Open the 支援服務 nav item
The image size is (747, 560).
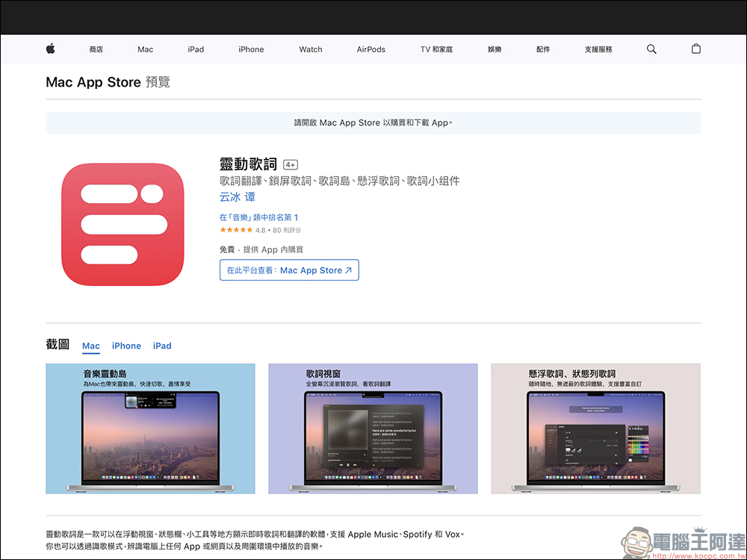pos(598,49)
